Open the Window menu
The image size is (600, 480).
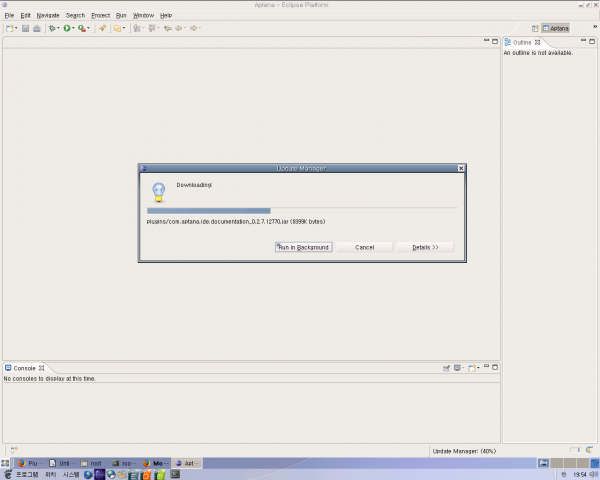tap(143, 16)
